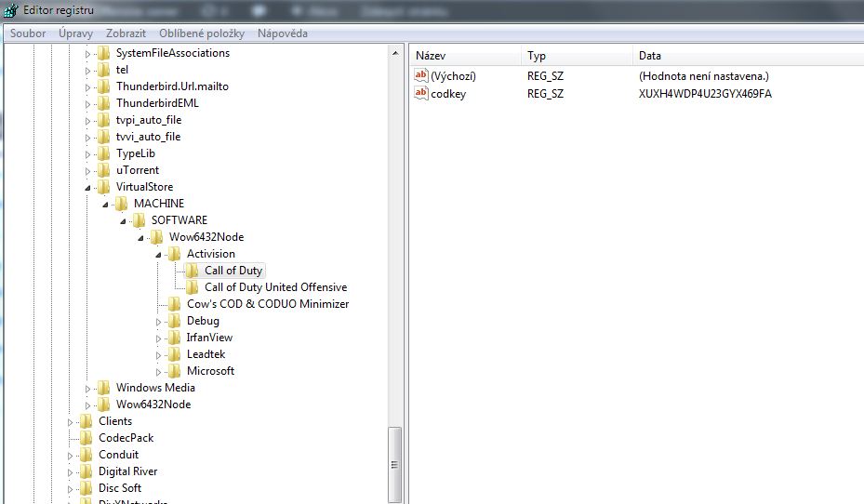
Task: Click the tree pane scrollbar thumb
Action: (395, 465)
